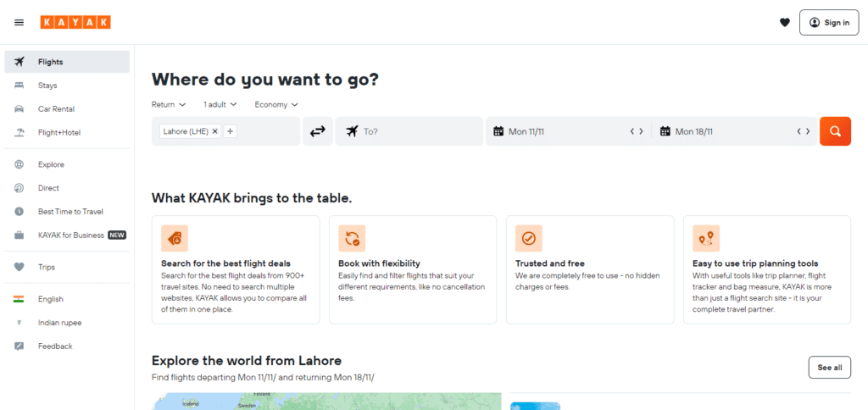The width and height of the screenshot is (868, 410).
Task: Select Flights in the sidebar
Action: (67, 62)
